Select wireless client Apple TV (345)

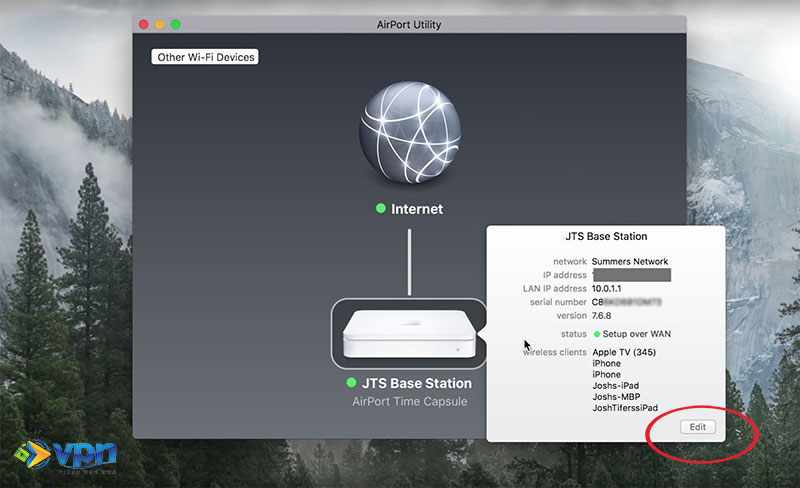[x=624, y=352]
